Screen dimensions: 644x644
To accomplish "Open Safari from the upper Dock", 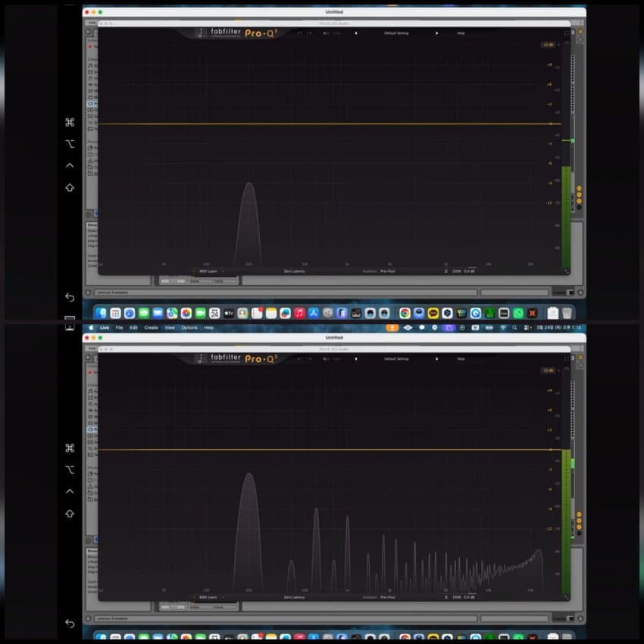I will (x=130, y=314).
